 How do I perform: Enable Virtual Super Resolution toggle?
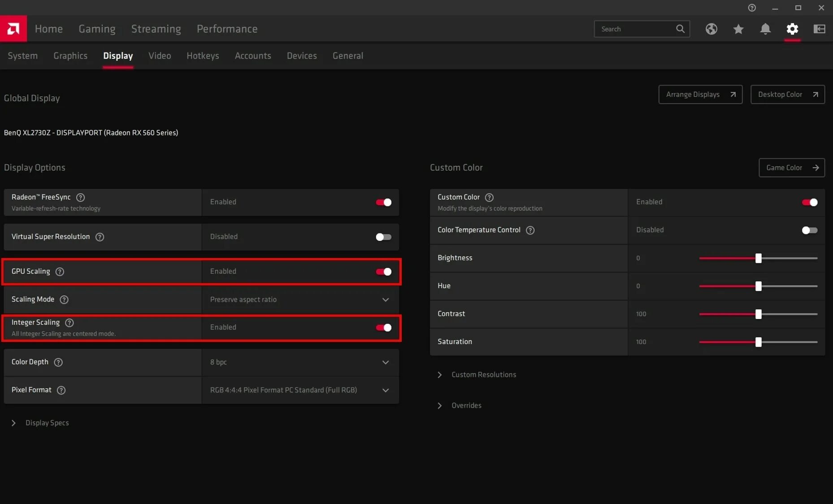tap(384, 237)
